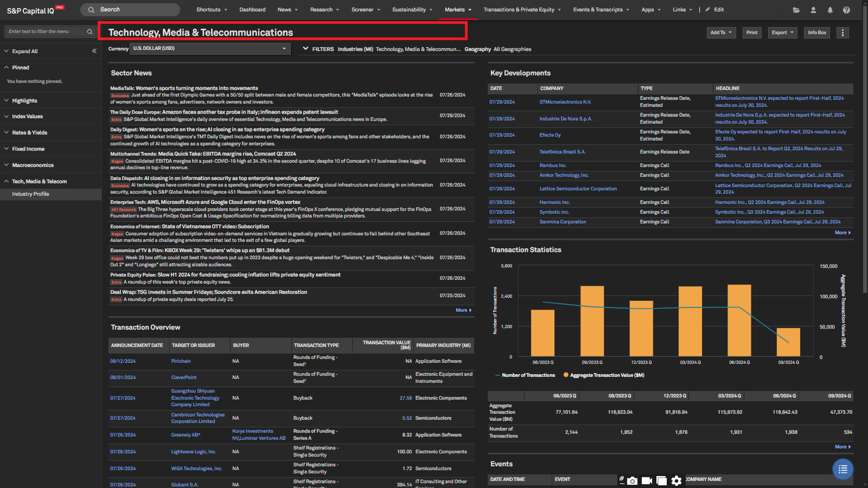This screenshot has width=868, height=488.
Task: Open the gear settings icon at bottom
Action: (676, 480)
